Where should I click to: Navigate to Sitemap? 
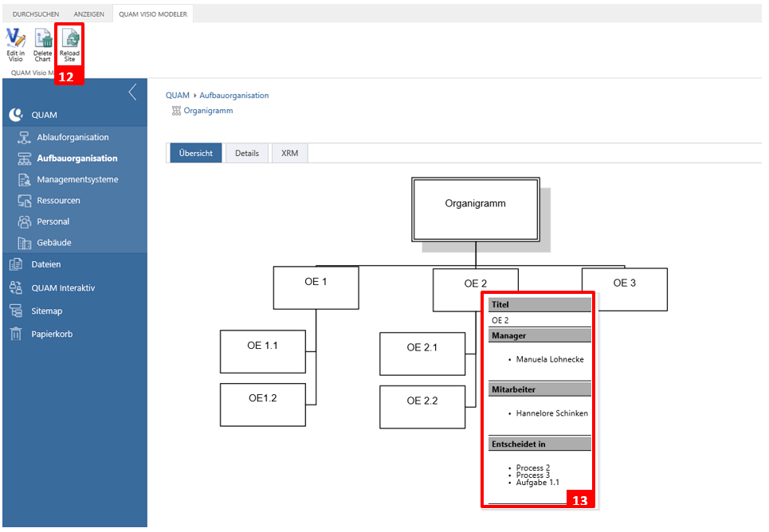coord(46,311)
